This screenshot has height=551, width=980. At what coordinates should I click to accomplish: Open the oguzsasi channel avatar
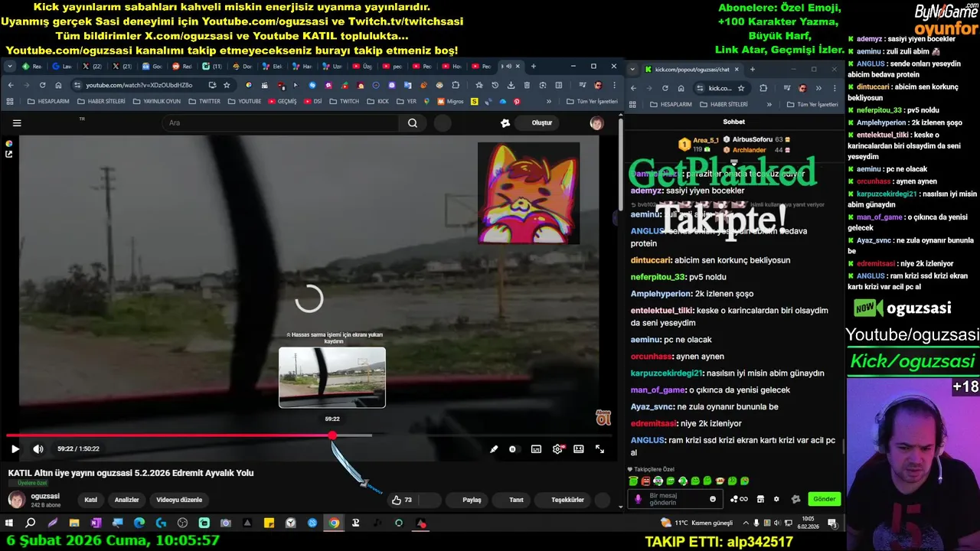pos(16,500)
